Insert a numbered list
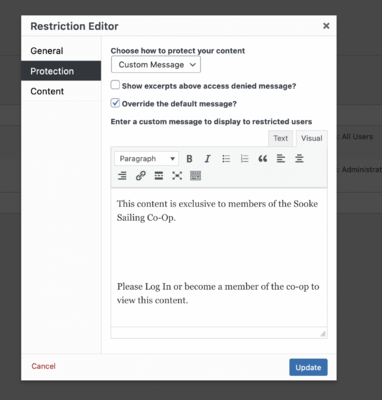Image resolution: width=382 pixels, height=400 pixels. pyautogui.click(x=244, y=159)
